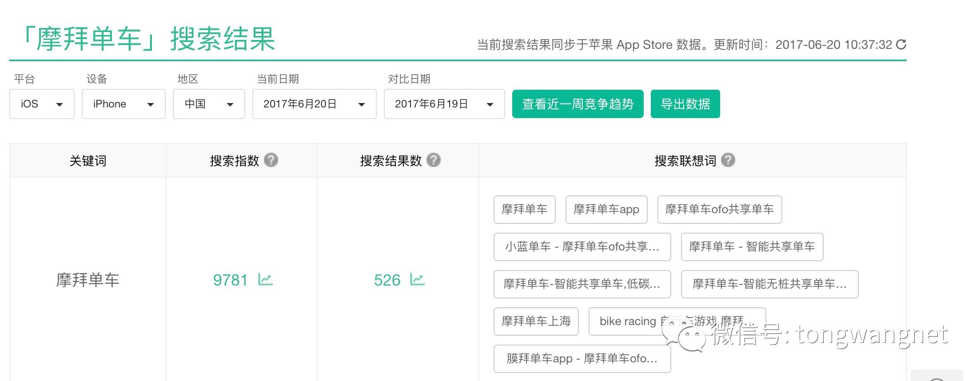The height and width of the screenshot is (381, 980).
Task: Select related keyword tag 摩拜单车
Action: coord(524,209)
